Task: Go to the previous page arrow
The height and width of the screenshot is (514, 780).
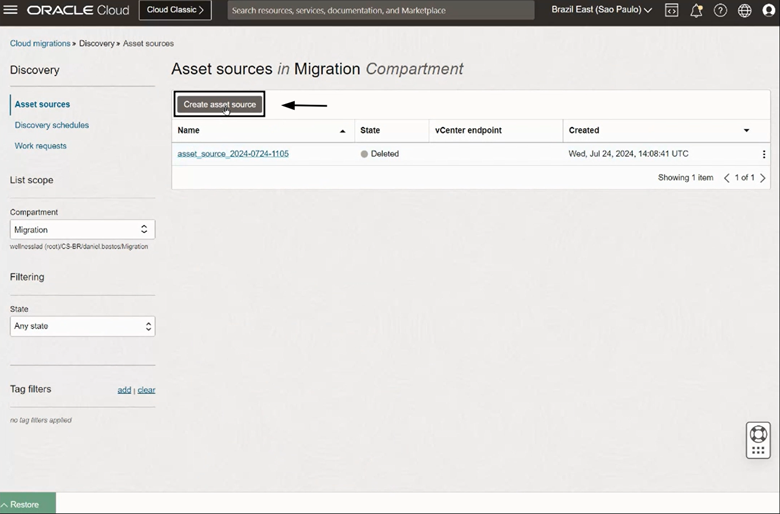Action: (726, 178)
